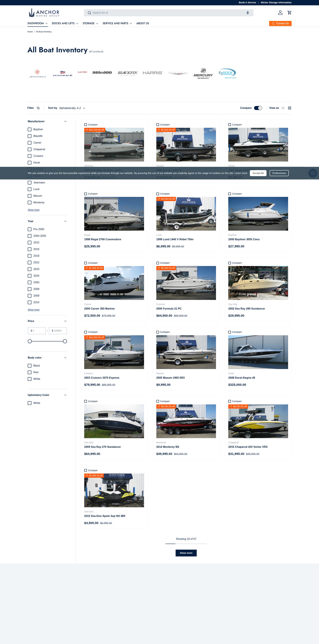The height and width of the screenshot is (644, 319).
Task: Open the account profile icon
Action: [280, 12]
